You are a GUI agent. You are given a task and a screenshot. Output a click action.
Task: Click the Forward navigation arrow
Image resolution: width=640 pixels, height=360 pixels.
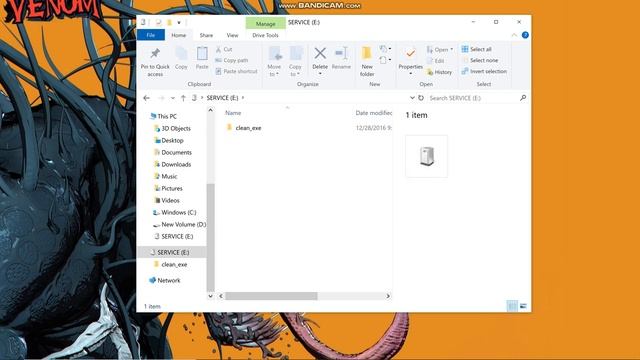coord(161,98)
